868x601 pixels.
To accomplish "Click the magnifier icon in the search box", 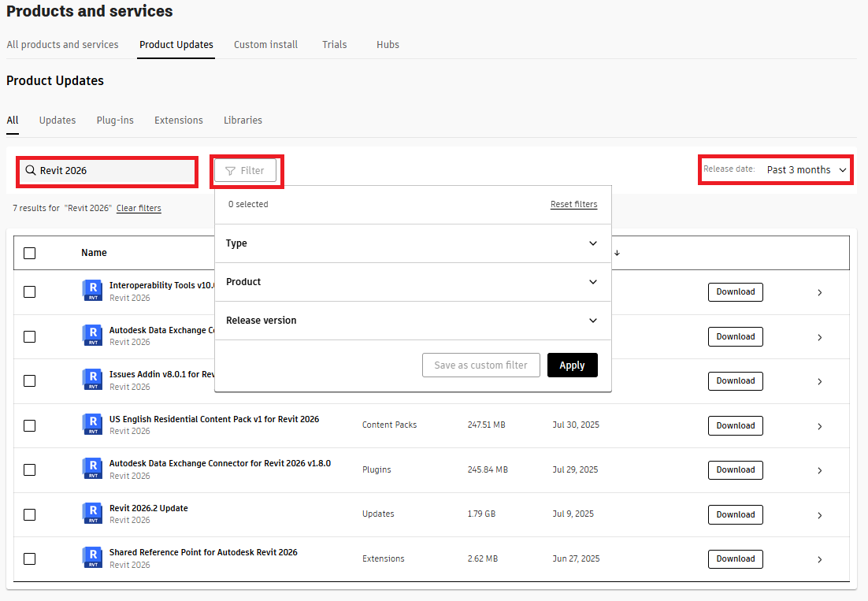I will click(x=30, y=170).
